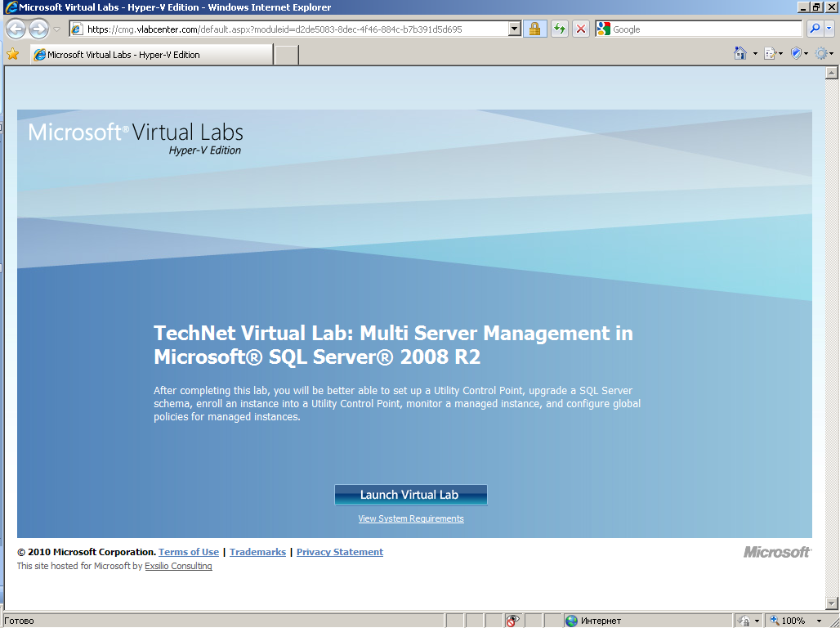This screenshot has height=628, width=840.
Task: Click the blocked-cookie privacy eye icon
Action: coord(512,621)
